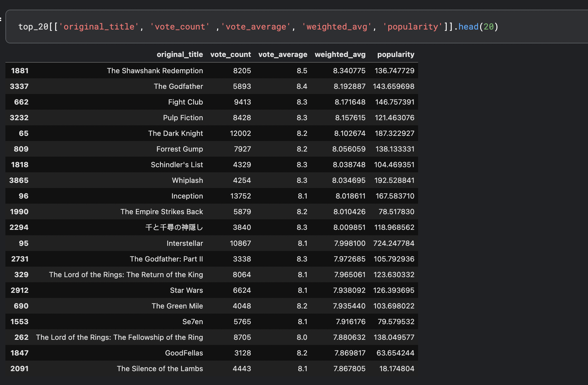Click row index 2731
This screenshot has width=588, height=385.
[20, 259]
